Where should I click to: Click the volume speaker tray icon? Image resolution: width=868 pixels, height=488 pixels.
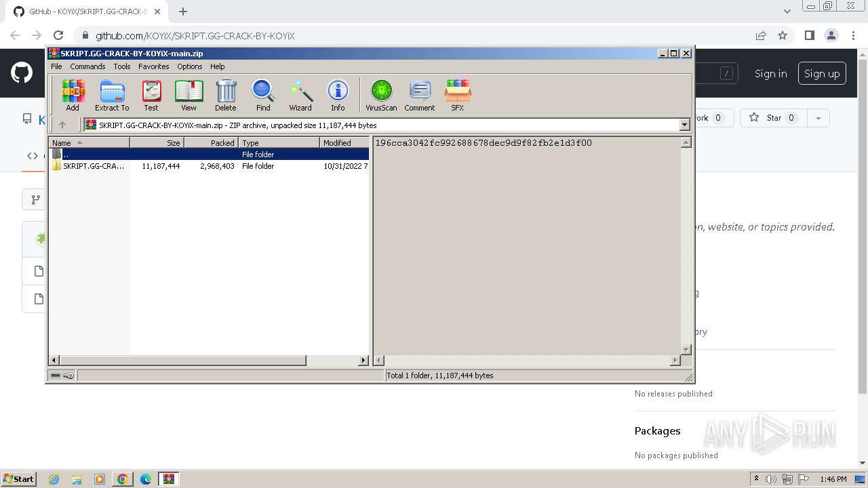[x=771, y=479]
